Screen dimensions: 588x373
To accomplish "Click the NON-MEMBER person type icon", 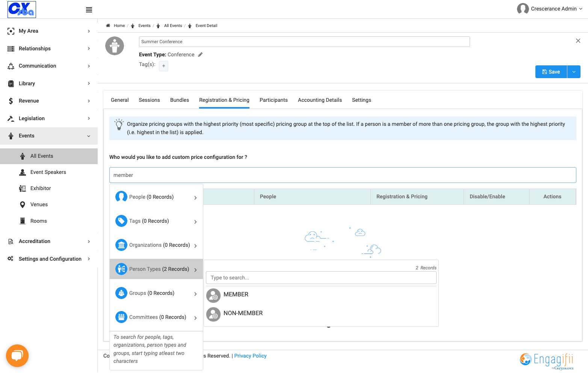I will pos(213,314).
